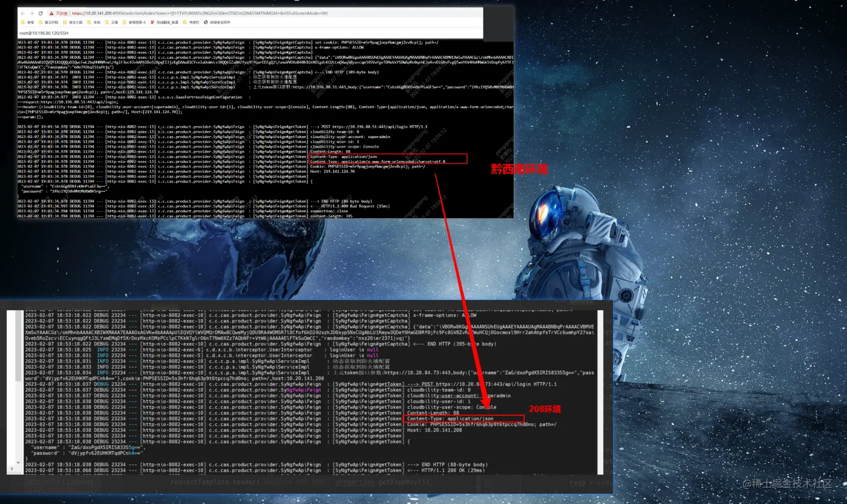Click the 书签栏 bookmark folder icon
The height and width of the screenshot is (504, 847).
click(x=184, y=22)
